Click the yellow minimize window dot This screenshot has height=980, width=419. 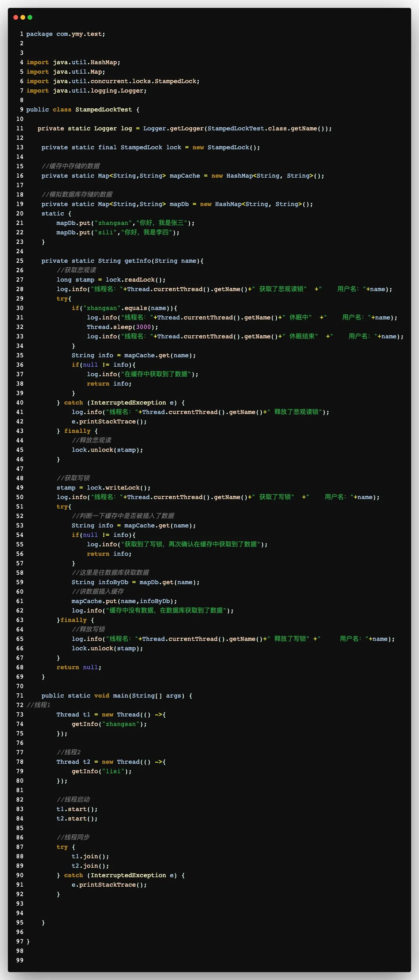pyautogui.click(x=23, y=17)
